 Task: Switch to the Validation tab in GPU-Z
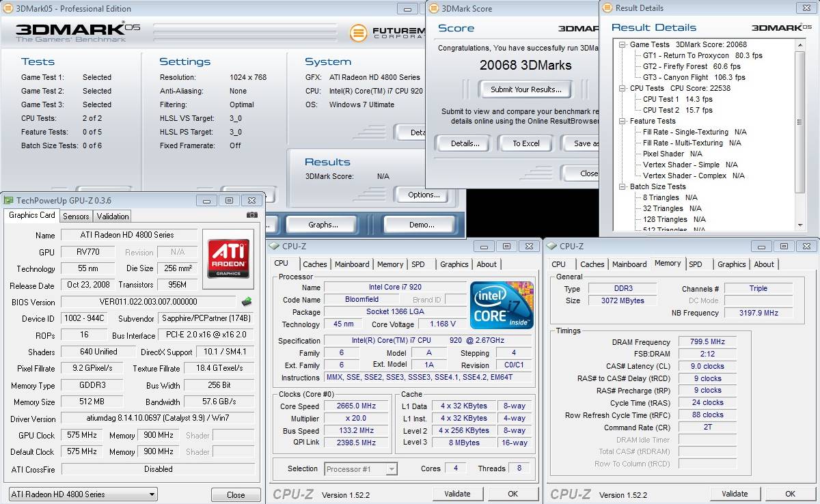[113, 216]
